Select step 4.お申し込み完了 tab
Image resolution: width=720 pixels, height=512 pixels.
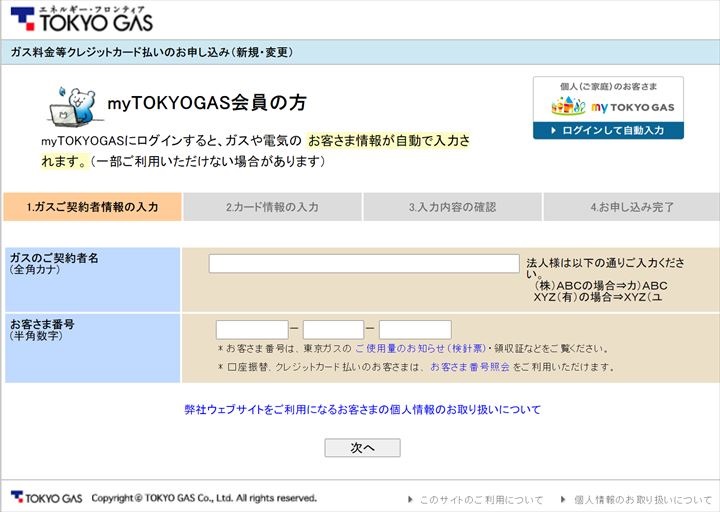(632, 207)
